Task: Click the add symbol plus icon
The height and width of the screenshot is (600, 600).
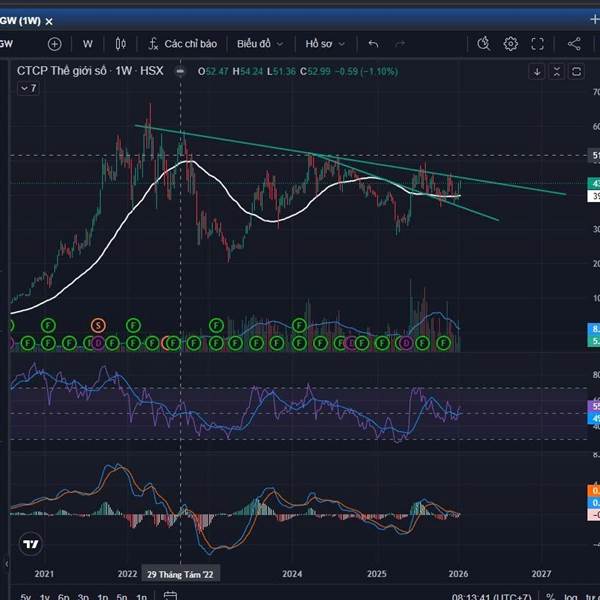Action: click(x=54, y=44)
